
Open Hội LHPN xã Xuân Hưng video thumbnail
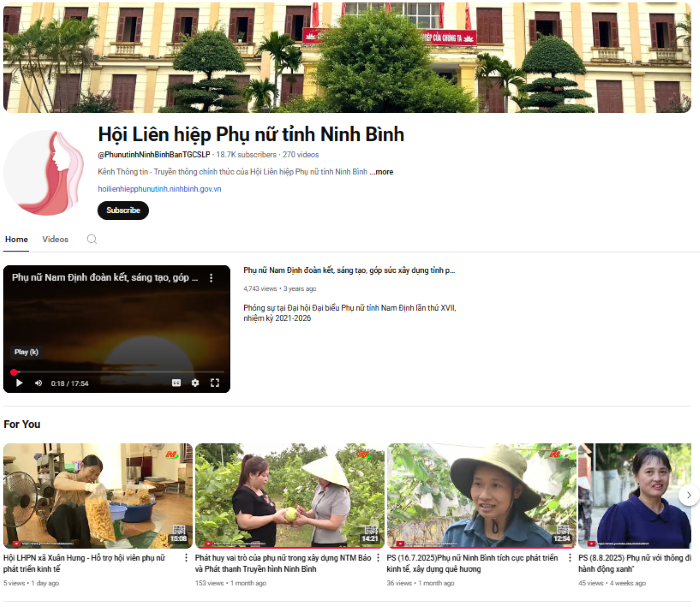[98, 495]
